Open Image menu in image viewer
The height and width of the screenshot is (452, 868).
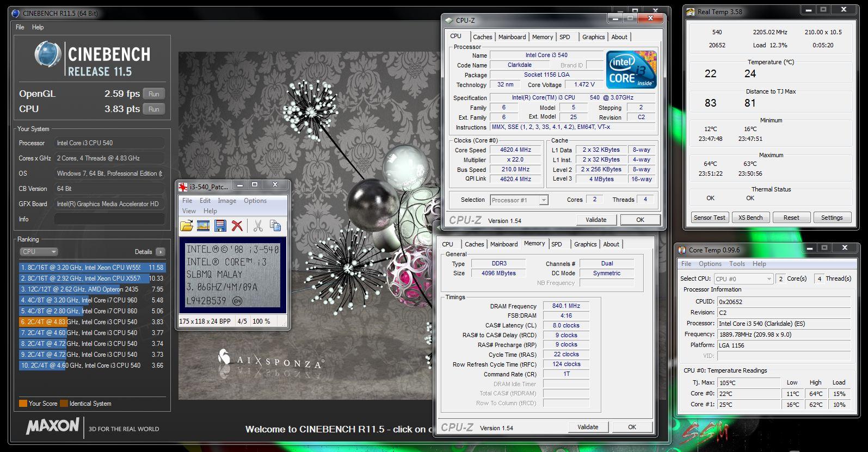[227, 201]
